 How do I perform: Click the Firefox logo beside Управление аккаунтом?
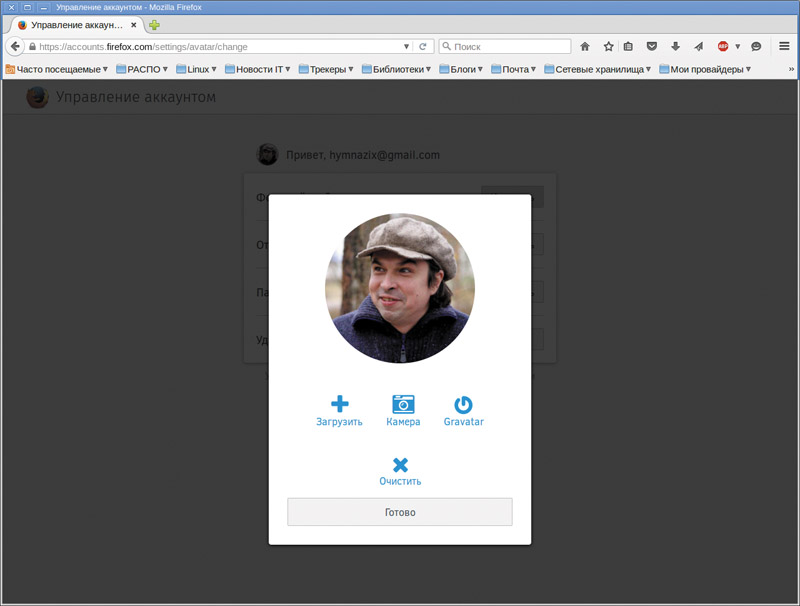click(x=37, y=97)
